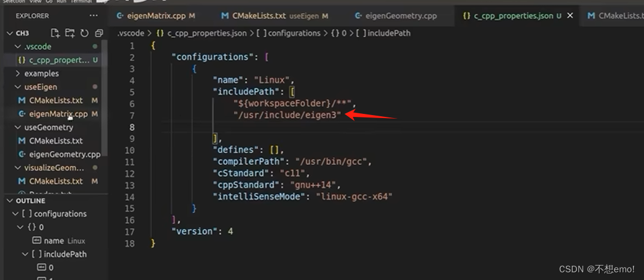
Task: Click the array icon beside includePath in Outline
Action: tap(37, 254)
